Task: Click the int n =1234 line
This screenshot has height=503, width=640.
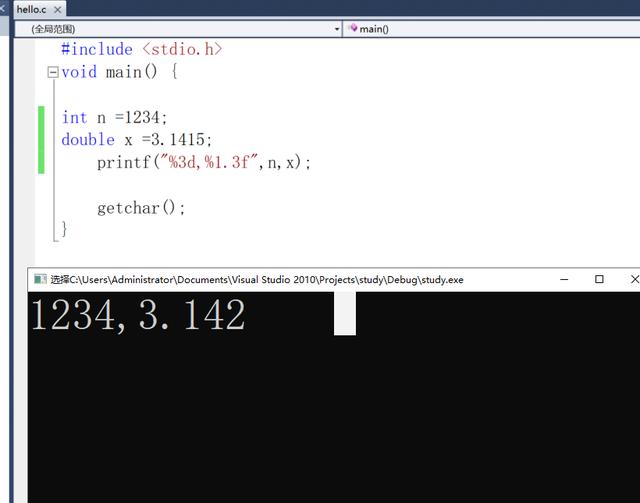Action: click(114, 118)
